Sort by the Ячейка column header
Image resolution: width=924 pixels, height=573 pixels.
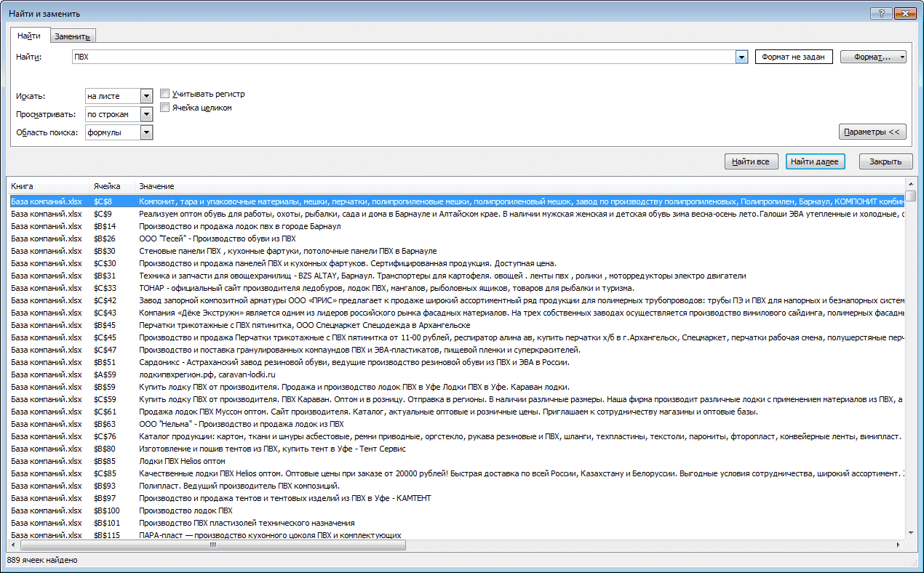click(x=112, y=187)
